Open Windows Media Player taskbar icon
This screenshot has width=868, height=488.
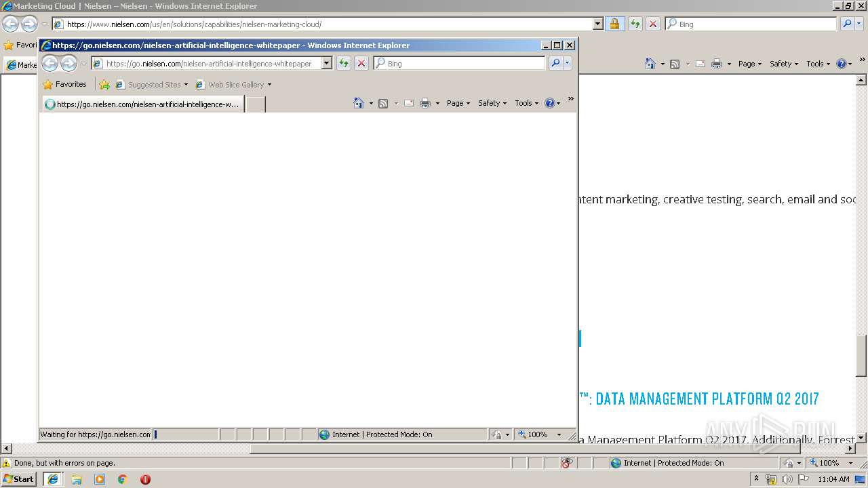click(x=100, y=479)
